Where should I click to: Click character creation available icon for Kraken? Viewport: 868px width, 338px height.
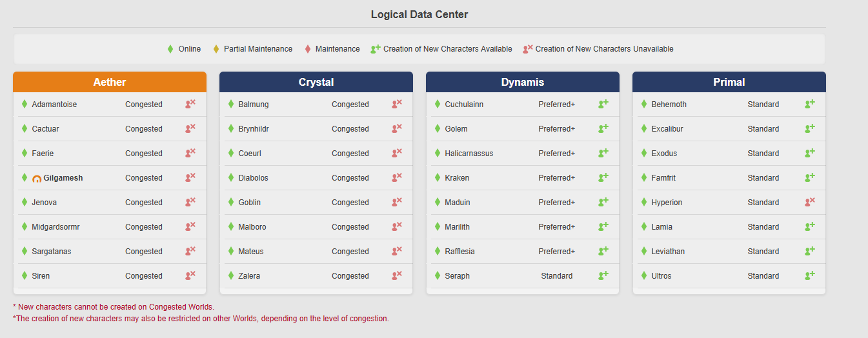click(x=603, y=177)
